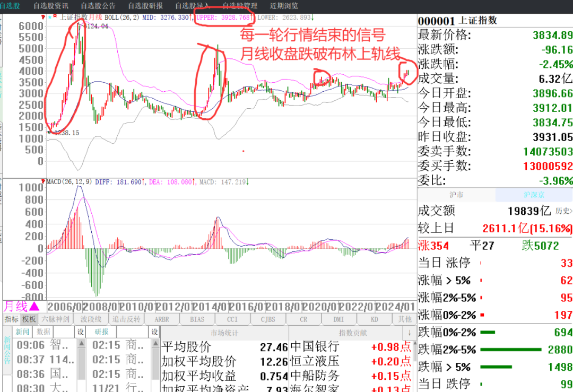
Task: Select the 指标 tab
Action: pos(11,319)
